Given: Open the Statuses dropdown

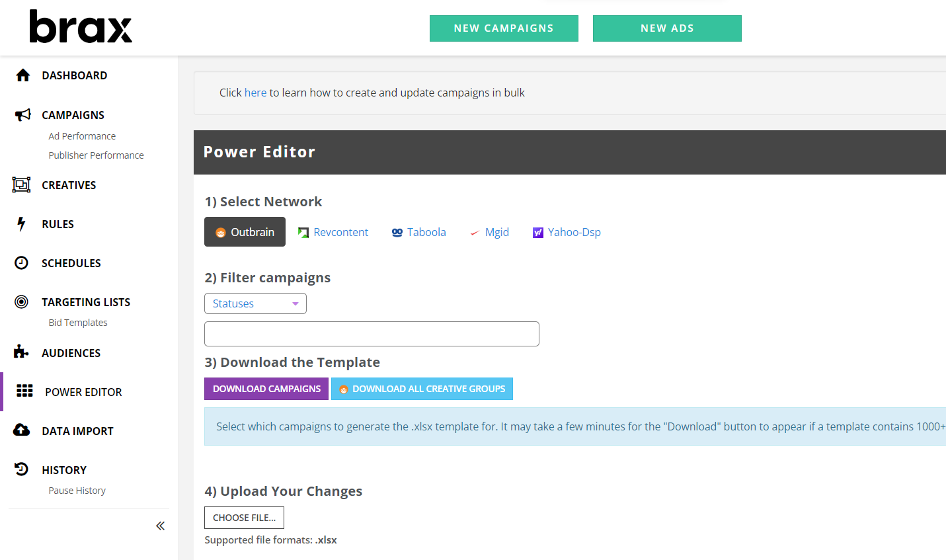Looking at the screenshot, I should click(x=255, y=303).
